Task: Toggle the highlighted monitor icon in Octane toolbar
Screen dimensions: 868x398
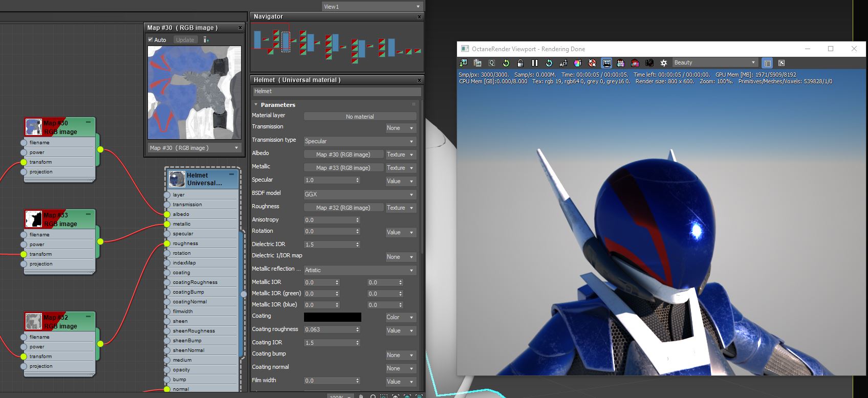Action: (x=606, y=63)
